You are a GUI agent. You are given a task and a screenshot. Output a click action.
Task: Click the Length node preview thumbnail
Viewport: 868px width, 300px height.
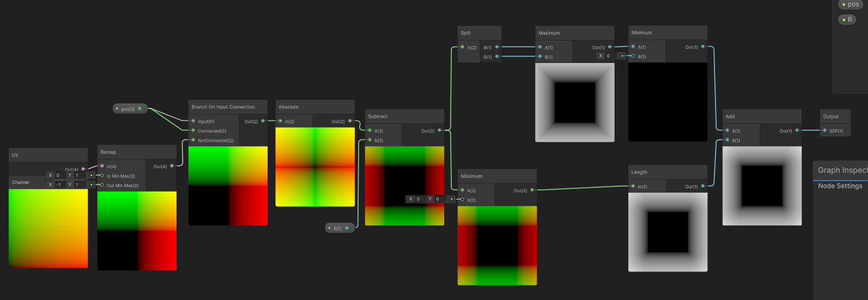tap(667, 232)
